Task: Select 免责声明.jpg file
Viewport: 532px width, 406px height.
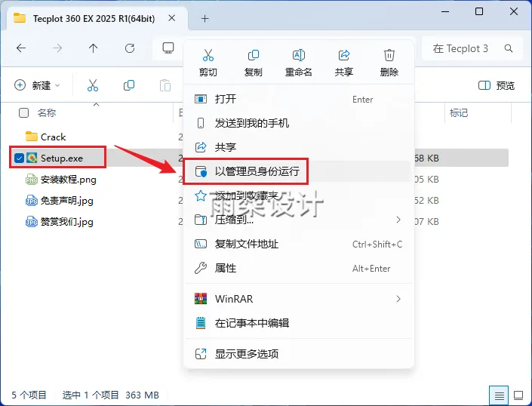Action: click(60, 201)
